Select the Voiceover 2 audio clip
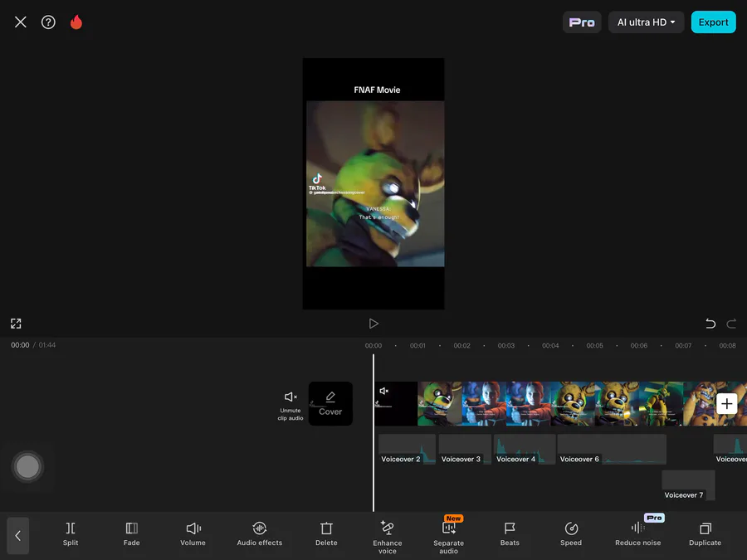The height and width of the screenshot is (560, 747). pyautogui.click(x=407, y=449)
